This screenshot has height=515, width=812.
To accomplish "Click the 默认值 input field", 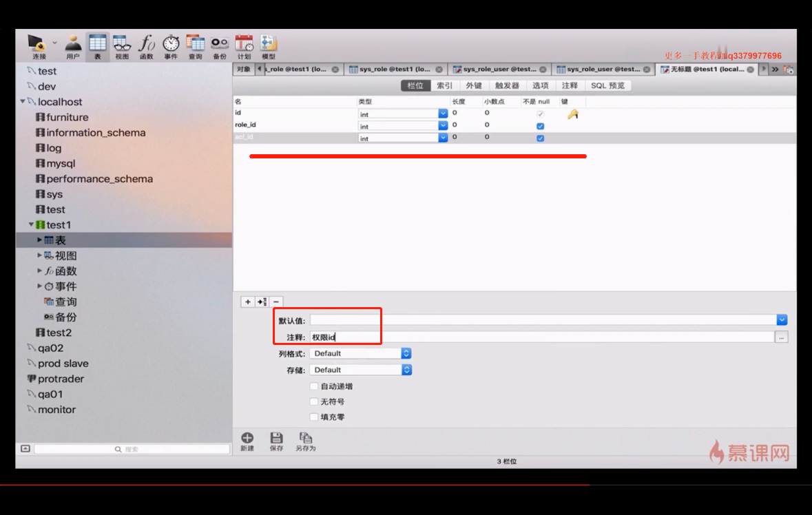I will (543, 320).
